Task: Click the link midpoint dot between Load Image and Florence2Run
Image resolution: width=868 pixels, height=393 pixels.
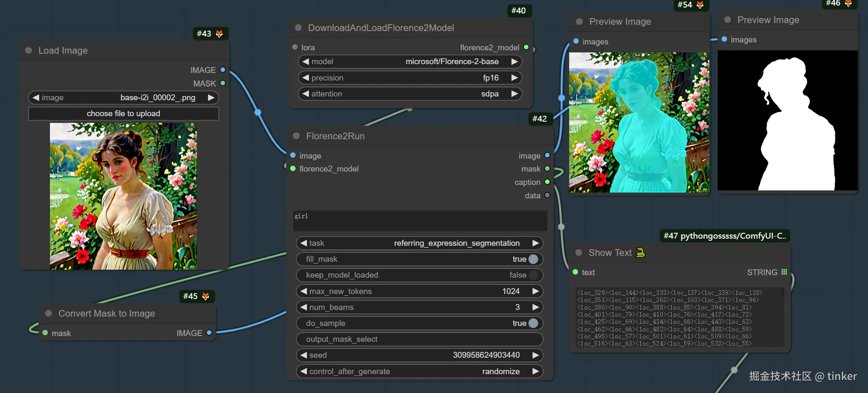Action: click(x=258, y=112)
